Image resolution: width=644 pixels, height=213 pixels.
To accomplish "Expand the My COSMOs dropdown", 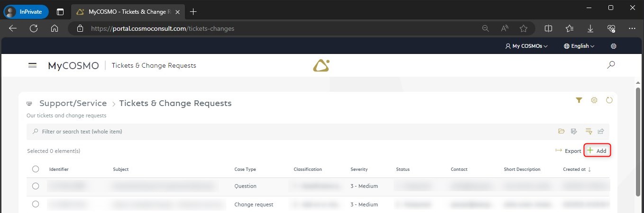I will click(526, 46).
